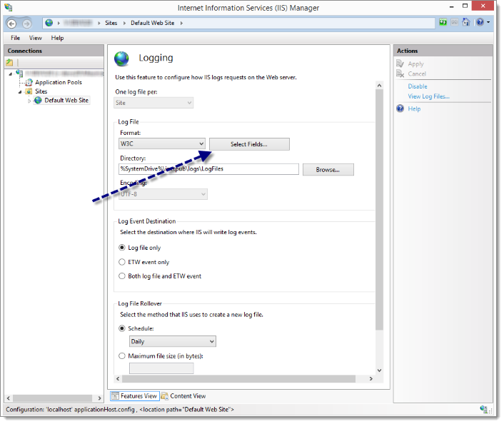Click the Select Fields button
This screenshot has width=504, height=424.
(x=249, y=144)
